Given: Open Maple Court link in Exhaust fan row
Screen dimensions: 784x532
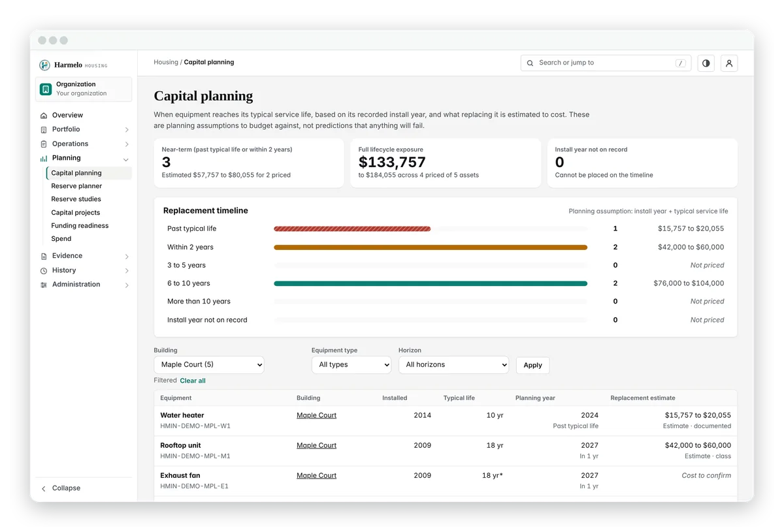Looking at the screenshot, I should [316, 476].
